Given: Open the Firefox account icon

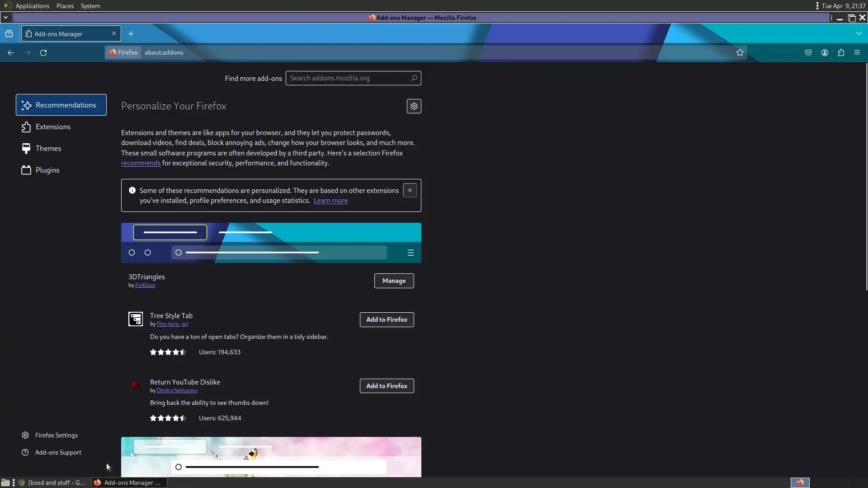Looking at the screenshot, I should coord(825,53).
